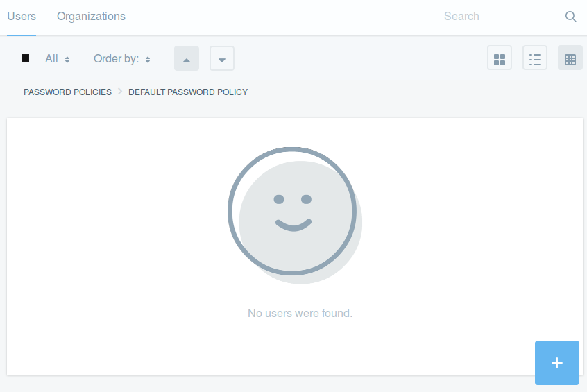Click the magnifying glass search icon

click(x=570, y=17)
